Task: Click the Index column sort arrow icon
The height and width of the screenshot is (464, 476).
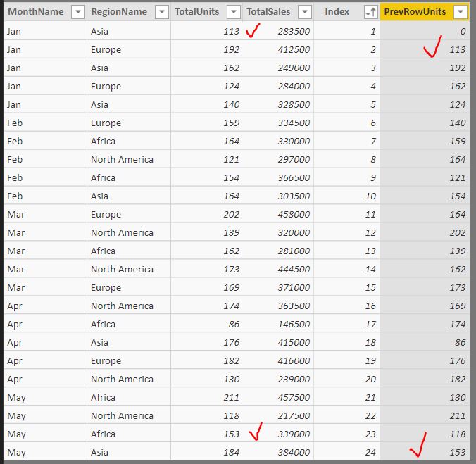Action: pyautogui.click(x=370, y=12)
